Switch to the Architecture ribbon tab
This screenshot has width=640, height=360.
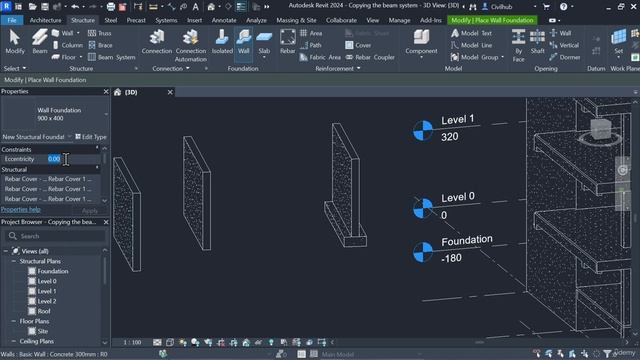point(45,20)
